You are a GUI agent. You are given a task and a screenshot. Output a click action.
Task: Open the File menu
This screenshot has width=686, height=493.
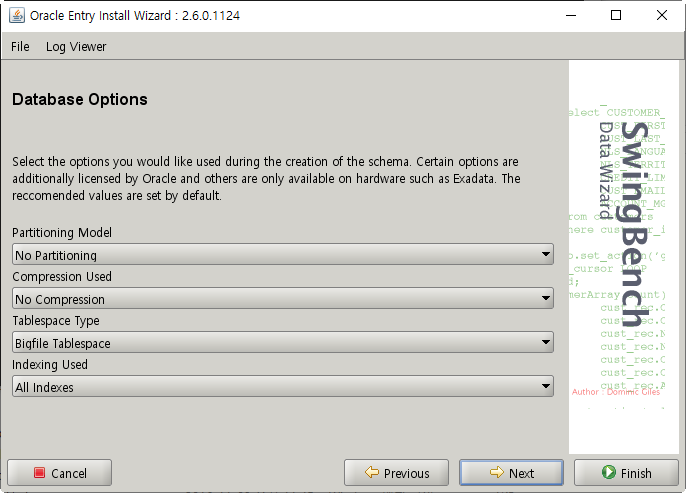point(20,46)
